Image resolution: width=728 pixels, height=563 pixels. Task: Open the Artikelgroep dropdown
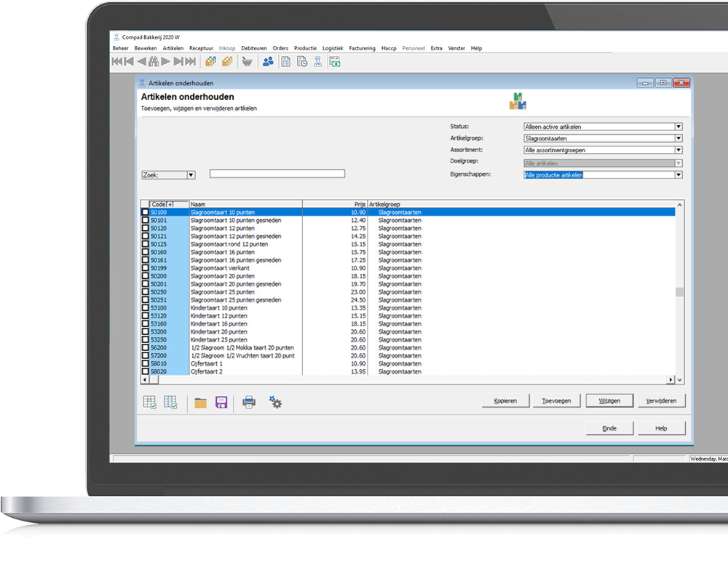678,138
